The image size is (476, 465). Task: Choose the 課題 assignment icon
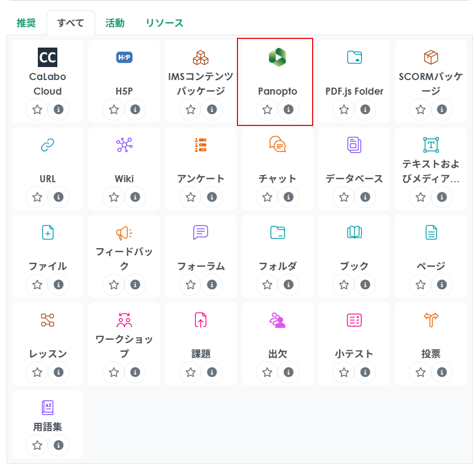pyautogui.click(x=201, y=320)
